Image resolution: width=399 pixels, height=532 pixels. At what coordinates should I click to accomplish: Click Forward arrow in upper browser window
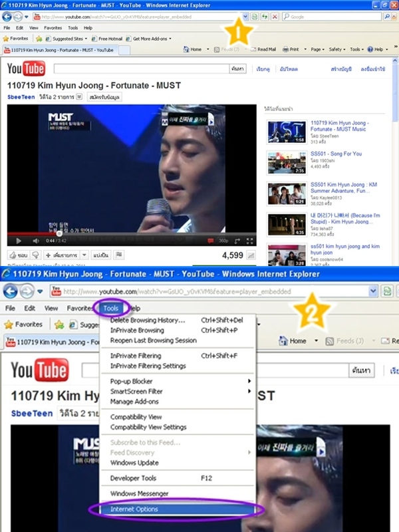click(18, 16)
